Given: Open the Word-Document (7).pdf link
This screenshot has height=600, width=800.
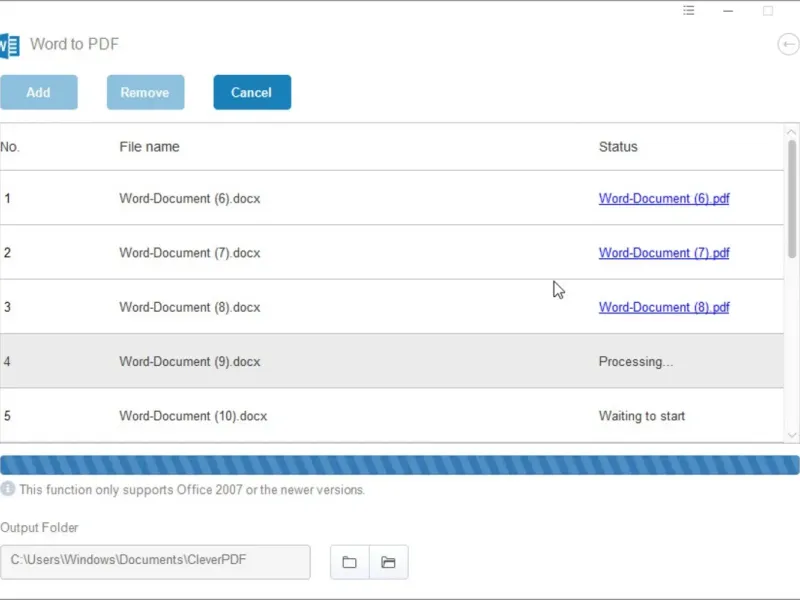Looking at the screenshot, I should point(664,253).
